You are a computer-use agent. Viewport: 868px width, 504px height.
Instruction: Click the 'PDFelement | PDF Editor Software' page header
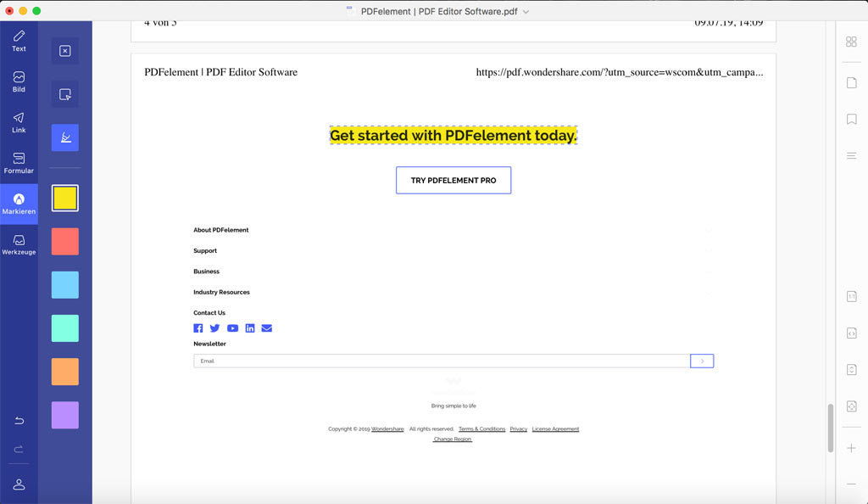pyautogui.click(x=221, y=73)
